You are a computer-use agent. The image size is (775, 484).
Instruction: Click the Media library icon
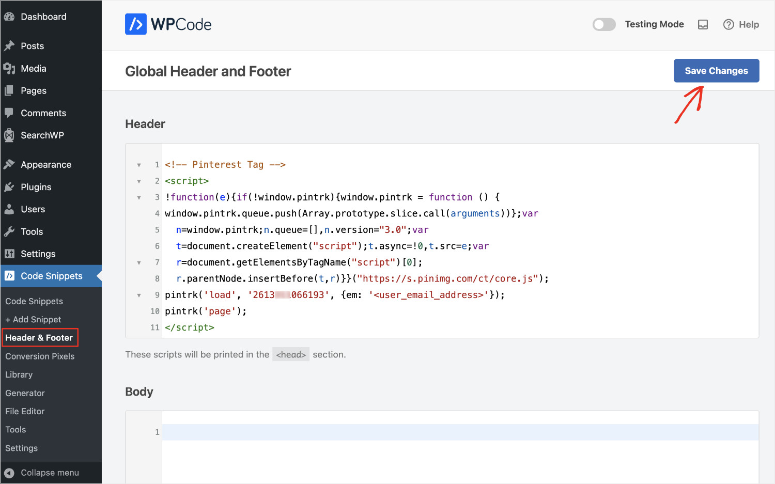(9, 69)
